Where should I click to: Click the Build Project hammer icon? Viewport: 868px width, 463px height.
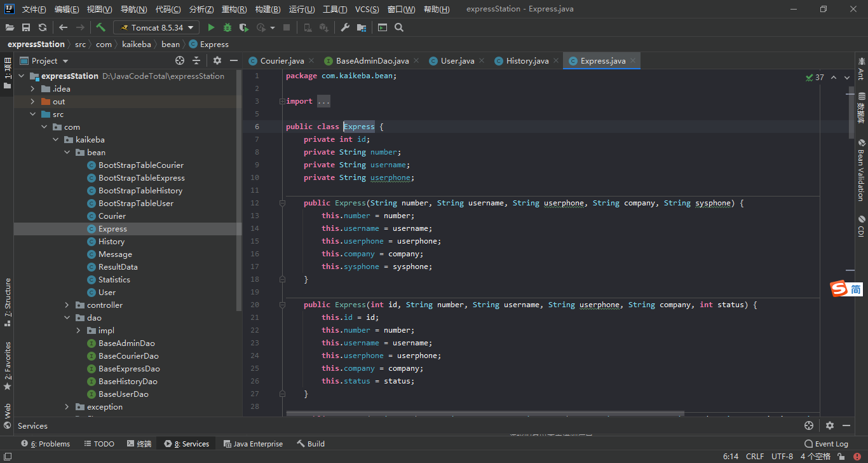pos(100,27)
